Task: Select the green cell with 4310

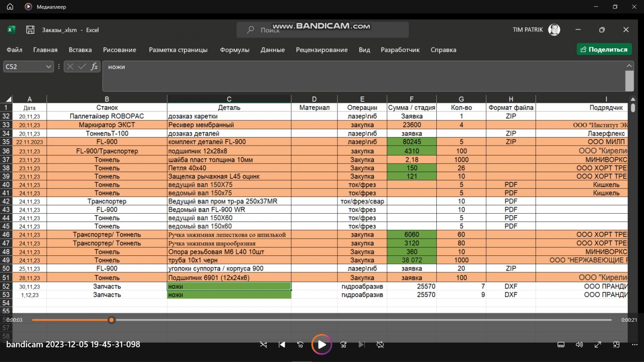Action: click(x=411, y=151)
